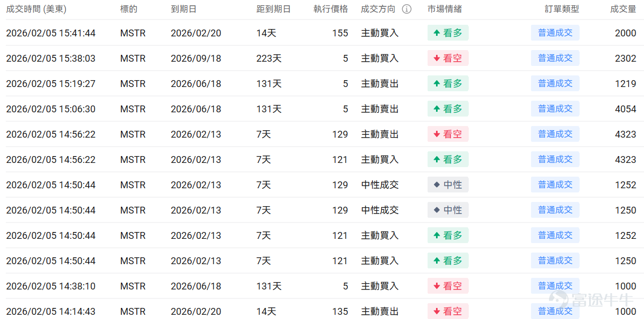Click the 看空 badge in the 14:38:10 row

coord(448,286)
